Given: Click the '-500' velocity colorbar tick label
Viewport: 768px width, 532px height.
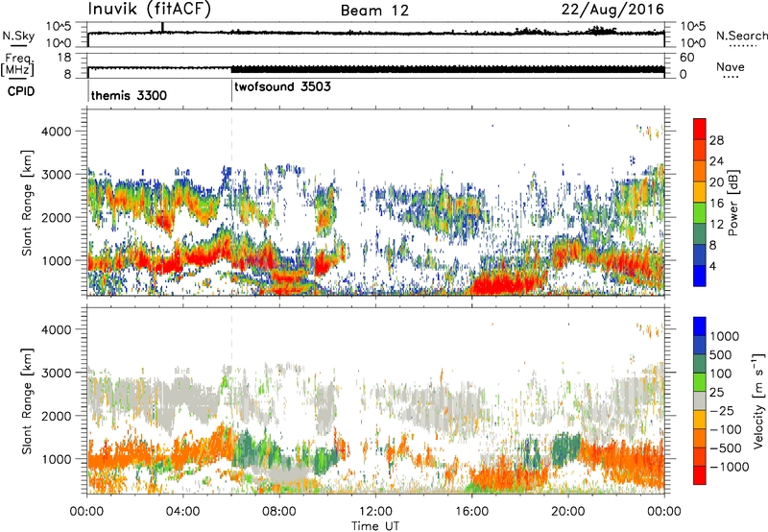Looking at the screenshot, I should (x=726, y=447).
